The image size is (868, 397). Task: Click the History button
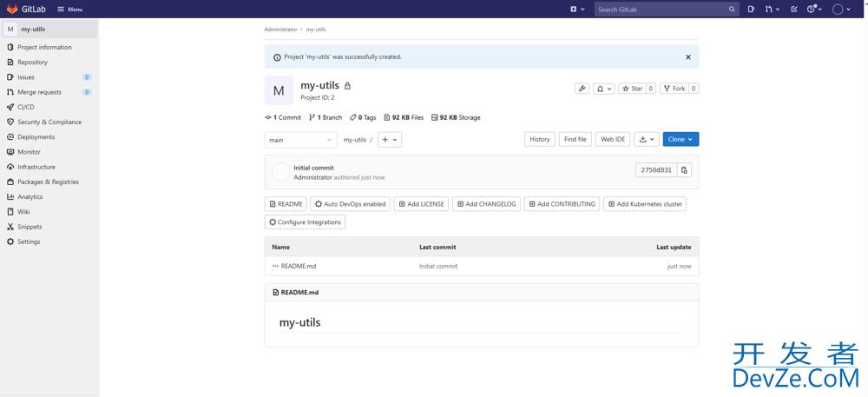coord(540,140)
